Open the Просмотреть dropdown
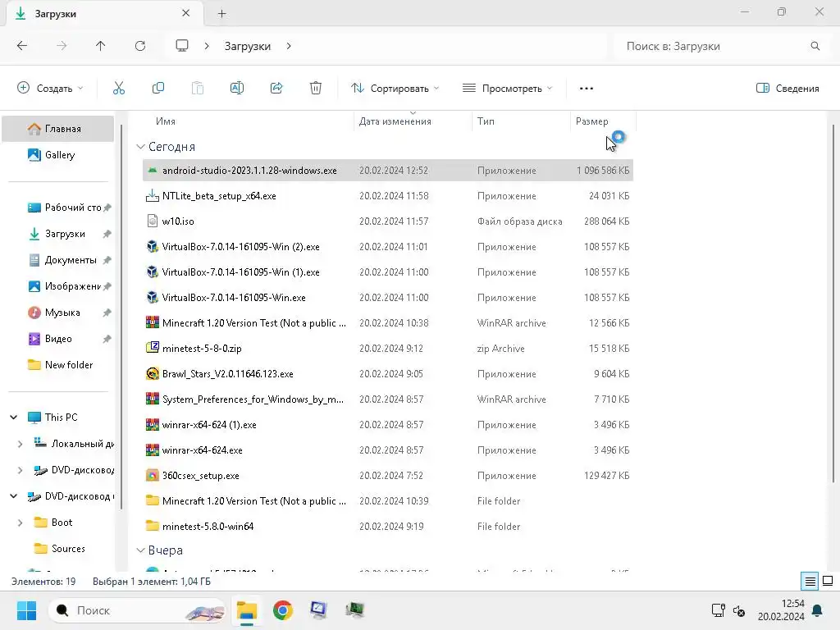840x630 pixels. (x=507, y=89)
